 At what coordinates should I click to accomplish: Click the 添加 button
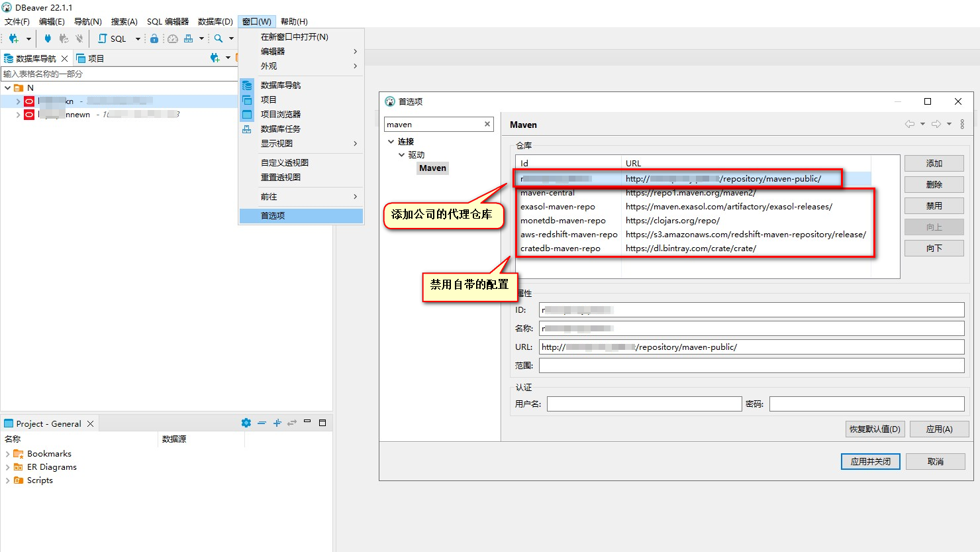tap(934, 163)
